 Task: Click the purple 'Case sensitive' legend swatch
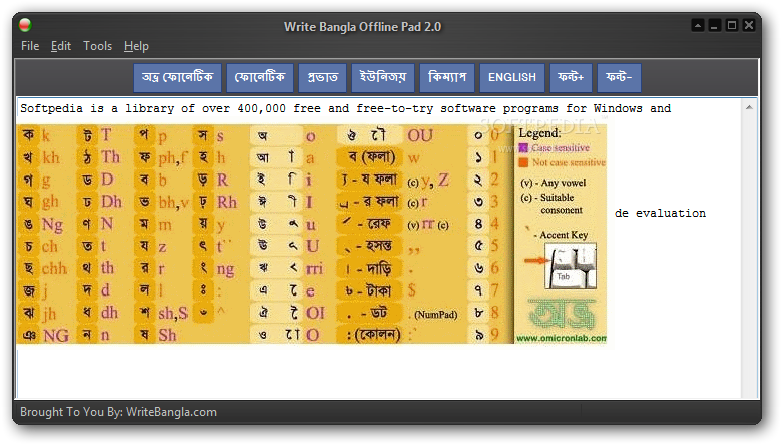coord(523,148)
